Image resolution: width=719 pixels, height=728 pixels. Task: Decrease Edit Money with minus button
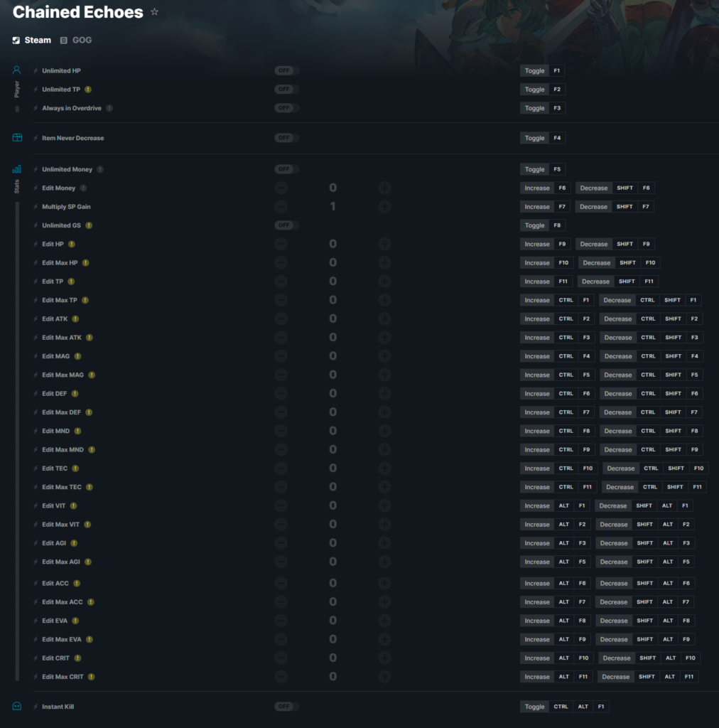[x=281, y=188]
